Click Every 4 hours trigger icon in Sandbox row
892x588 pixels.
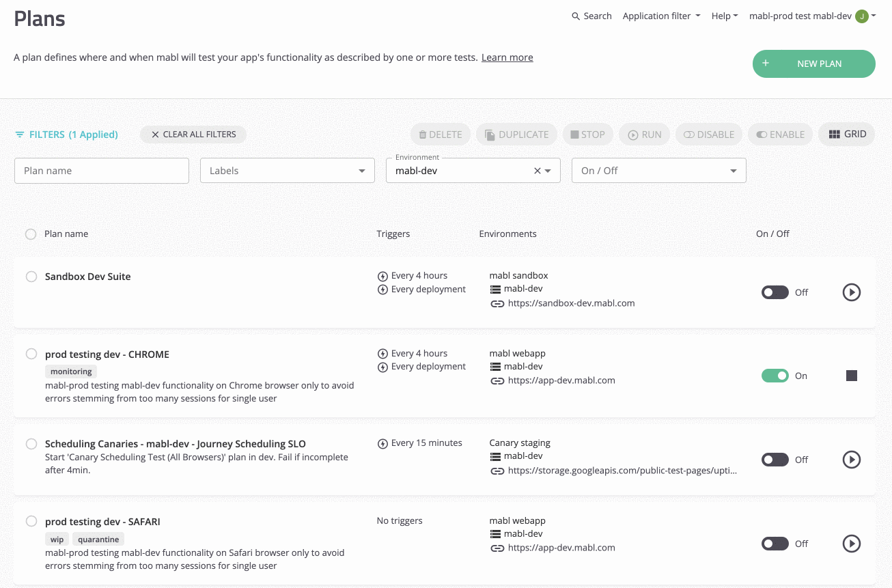(382, 277)
